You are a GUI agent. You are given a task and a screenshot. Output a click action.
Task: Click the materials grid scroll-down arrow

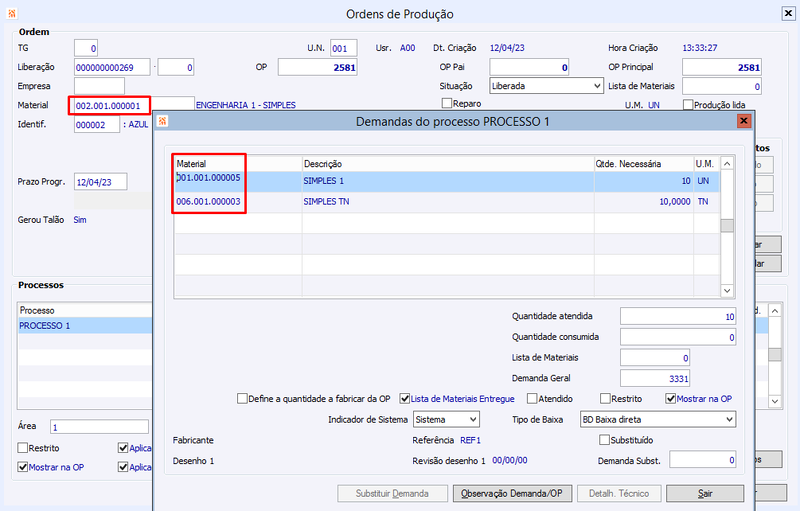[727, 291]
